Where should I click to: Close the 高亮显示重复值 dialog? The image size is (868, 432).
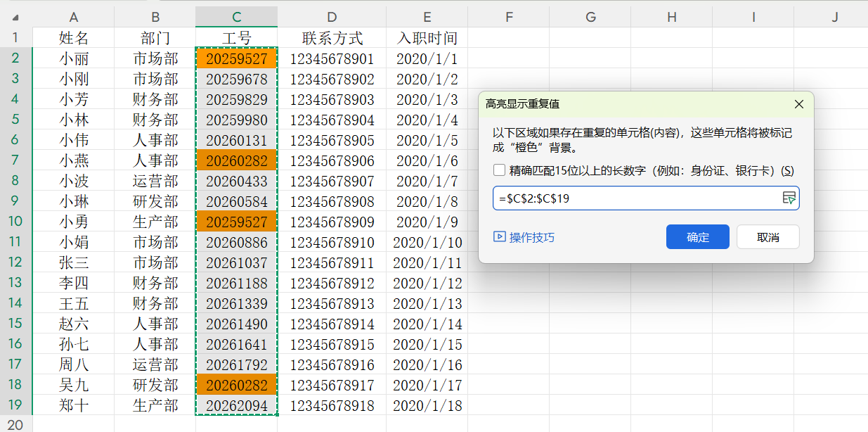(x=798, y=104)
